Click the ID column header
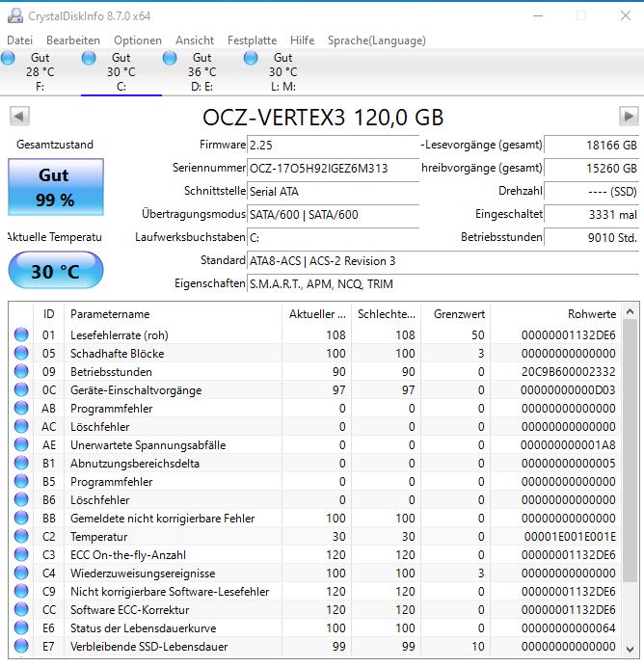644x667 pixels. coord(48,314)
